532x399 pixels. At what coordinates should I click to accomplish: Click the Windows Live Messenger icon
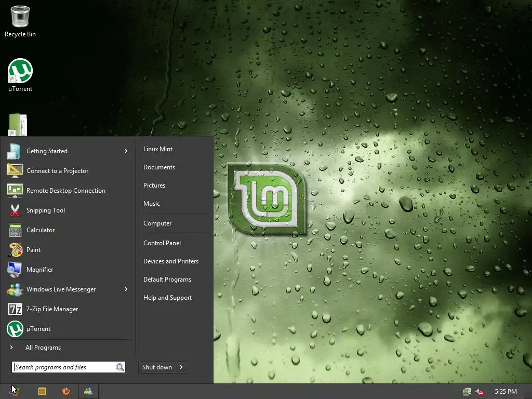[x=15, y=289]
